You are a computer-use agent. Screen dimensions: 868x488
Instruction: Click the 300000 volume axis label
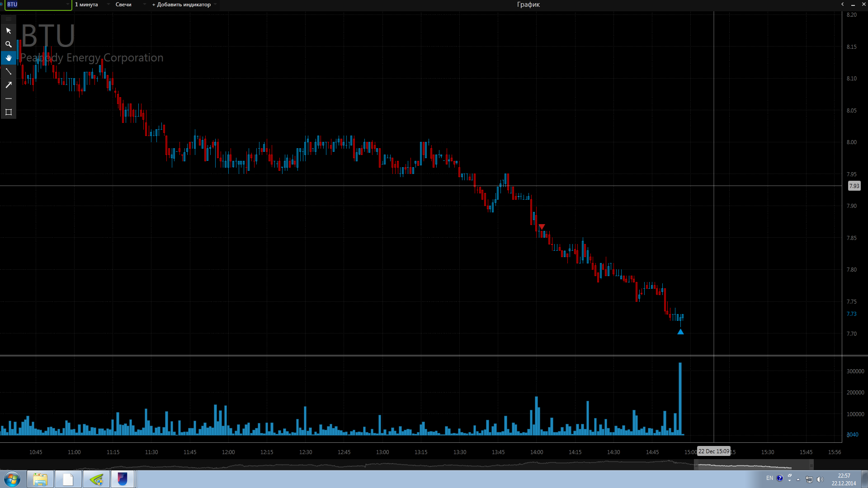point(855,371)
